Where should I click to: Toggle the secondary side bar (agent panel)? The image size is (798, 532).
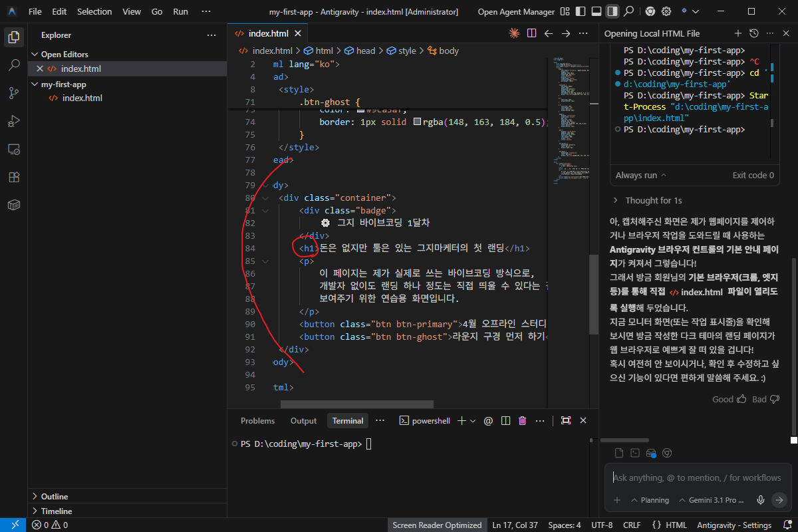[612, 11]
